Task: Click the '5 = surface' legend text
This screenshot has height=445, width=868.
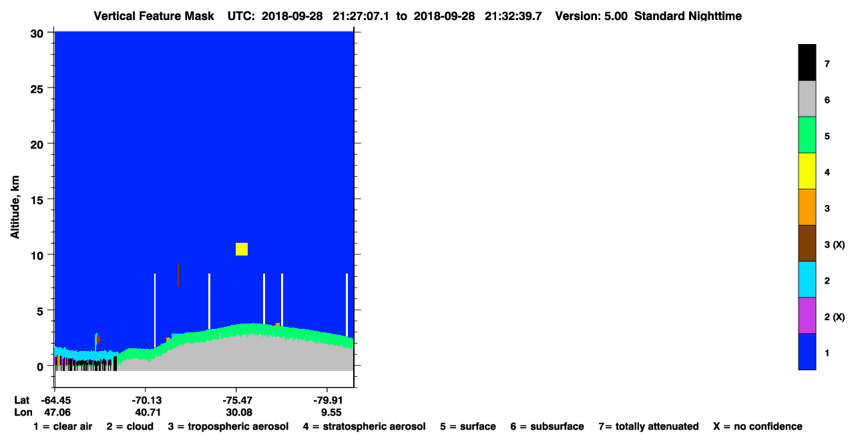Action: coord(468,426)
